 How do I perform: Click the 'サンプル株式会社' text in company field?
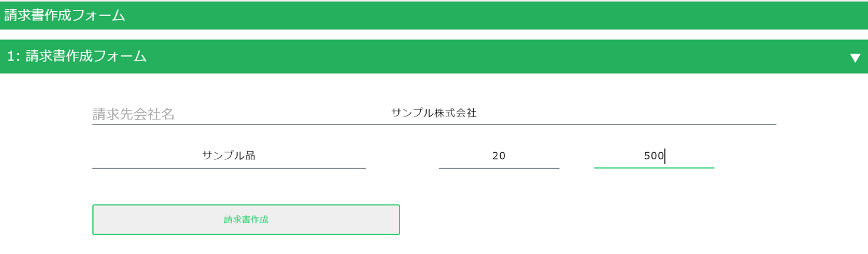tap(434, 113)
